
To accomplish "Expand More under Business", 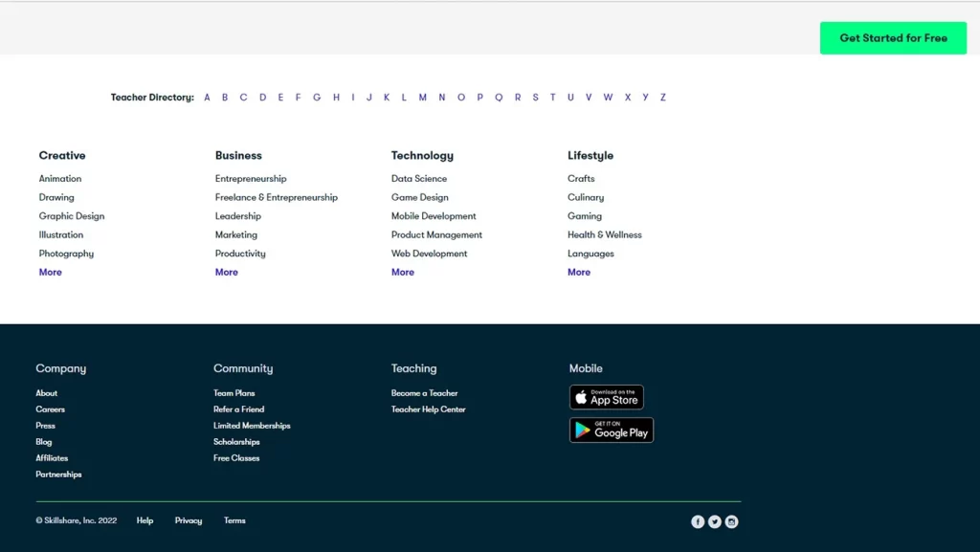I will click(226, 273).
